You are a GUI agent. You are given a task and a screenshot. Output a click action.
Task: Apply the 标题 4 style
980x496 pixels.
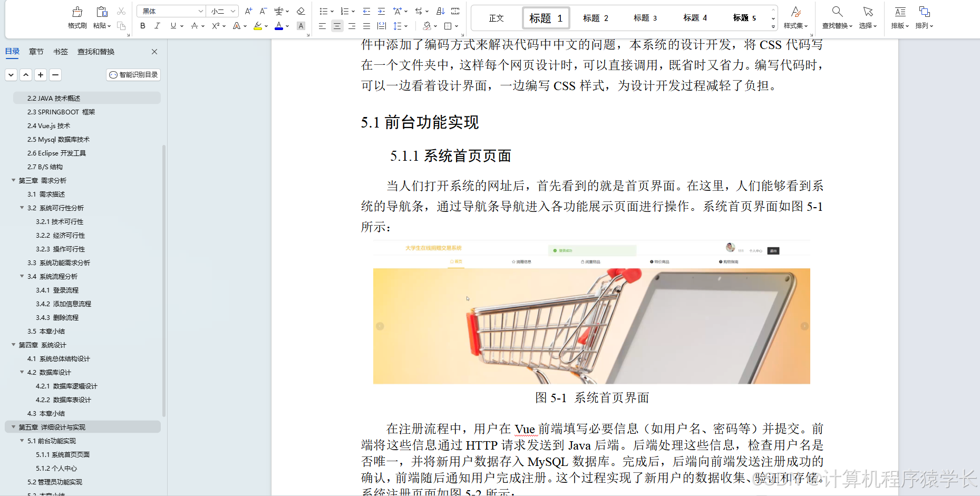click(695, 18)
